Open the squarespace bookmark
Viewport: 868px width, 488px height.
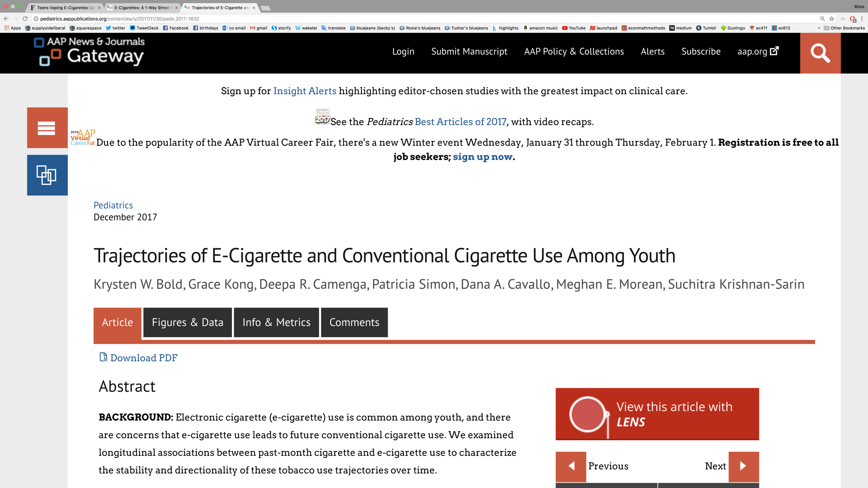[x=86, y=28]
